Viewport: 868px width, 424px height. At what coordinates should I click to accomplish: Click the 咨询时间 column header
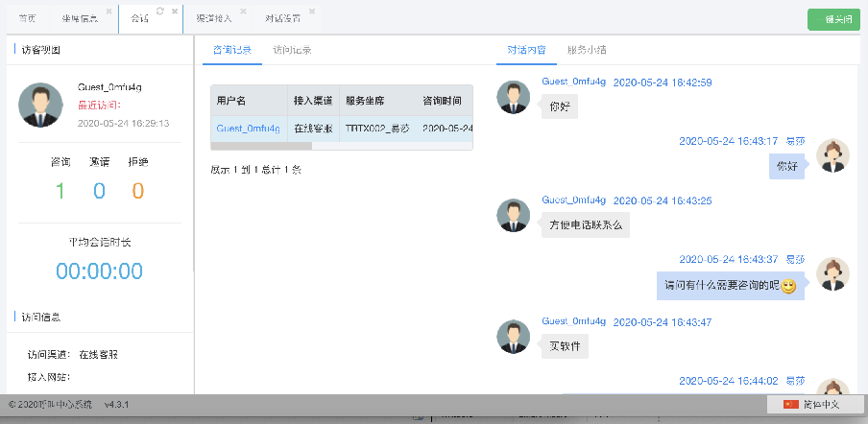[445, 101]
